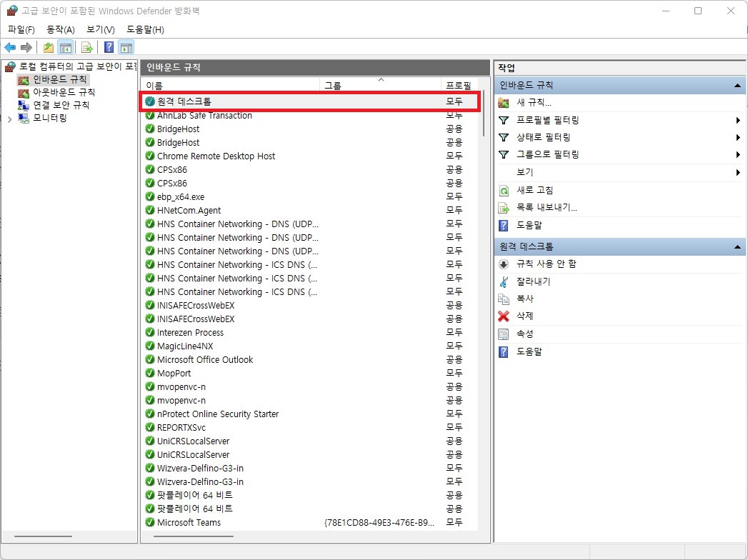Image resolution: width=748 pixels, height=560 pixels.
Task: Click the green check icon of Microsoft Teams
Action: click(150, 522)
